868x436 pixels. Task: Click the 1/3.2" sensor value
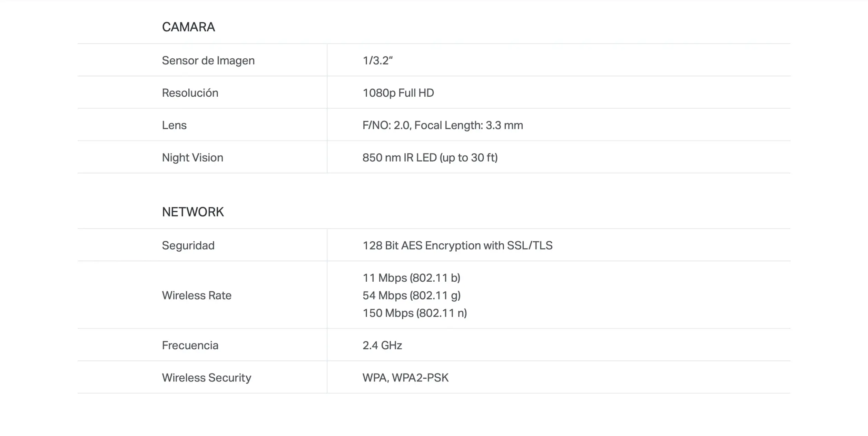point(377,60)
